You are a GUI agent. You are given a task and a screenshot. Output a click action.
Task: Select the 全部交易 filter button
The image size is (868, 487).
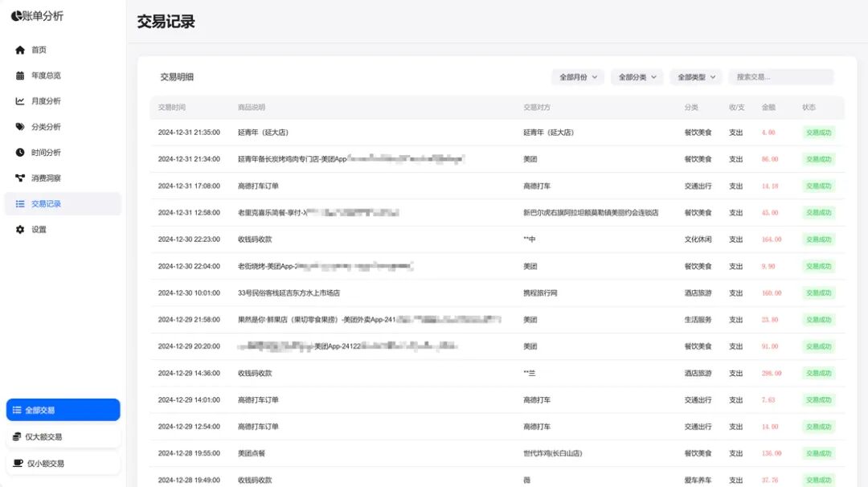[x=63, y=410]
